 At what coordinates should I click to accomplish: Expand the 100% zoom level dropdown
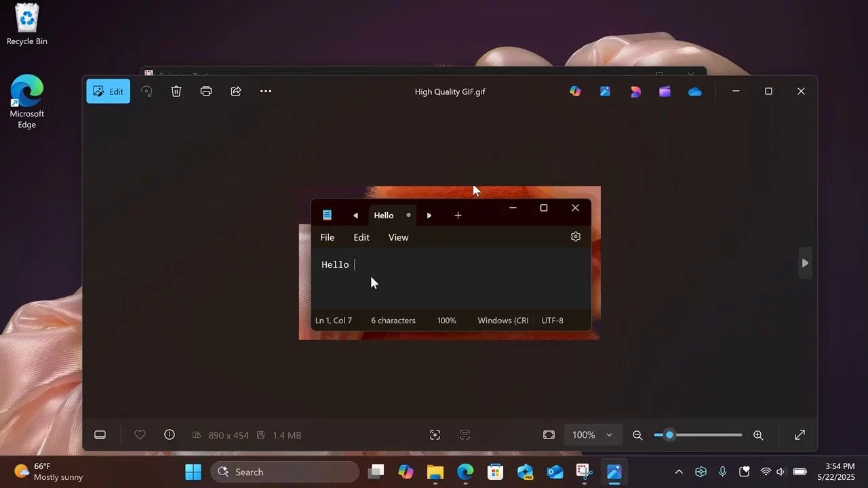click(x=593, y=435)
